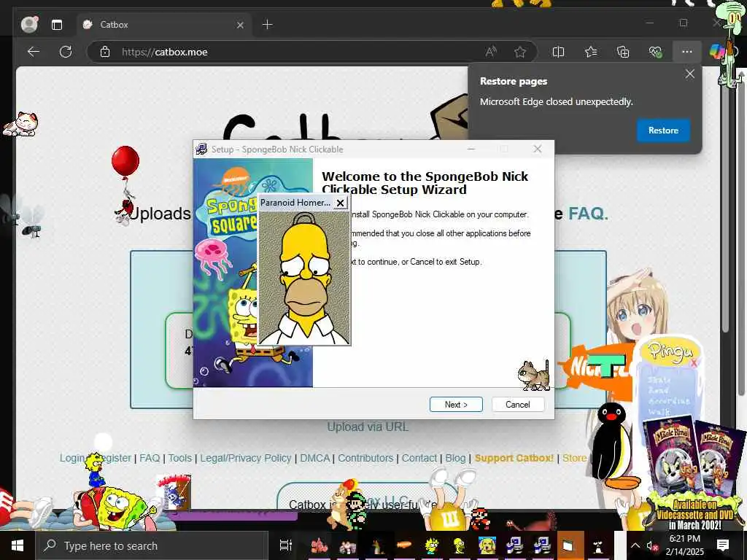This screenshot has width=747, height=560.
Task: Close the Catbox tab
Action: [x=240, y=25]
